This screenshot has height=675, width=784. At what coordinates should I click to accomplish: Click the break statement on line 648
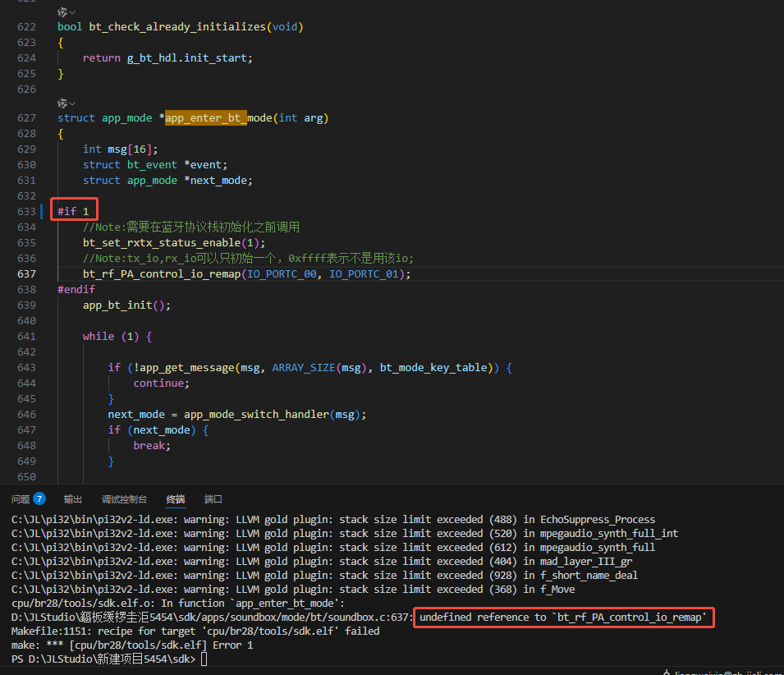152,446
